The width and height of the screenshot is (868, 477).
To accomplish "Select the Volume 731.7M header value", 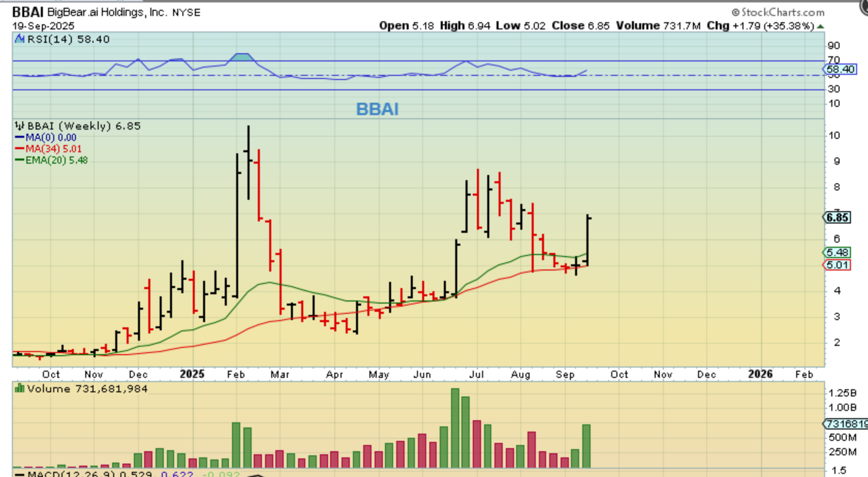I will [x=658, y=26].
